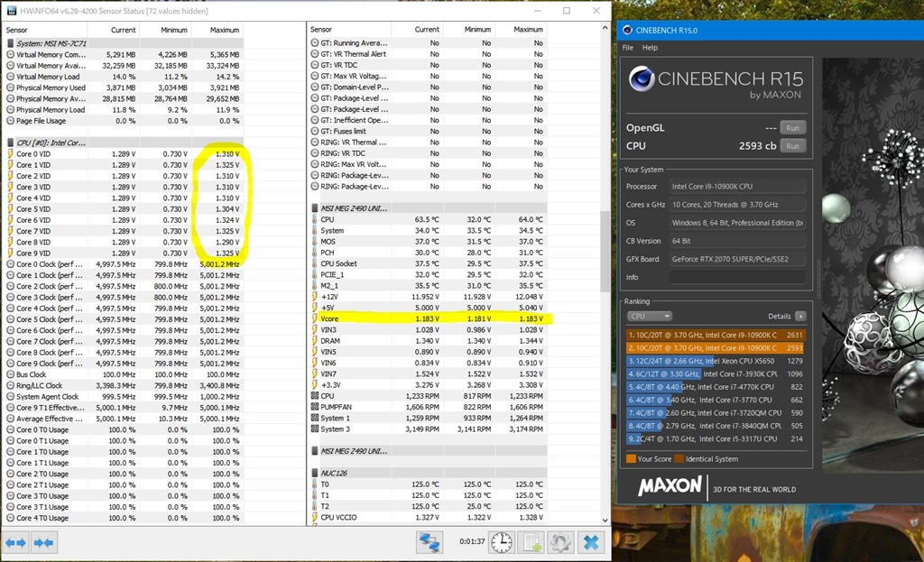Select the Core i7-4770K ranking entry
Image resolution: width=924 pixels, height=562 pixels.
716,387
